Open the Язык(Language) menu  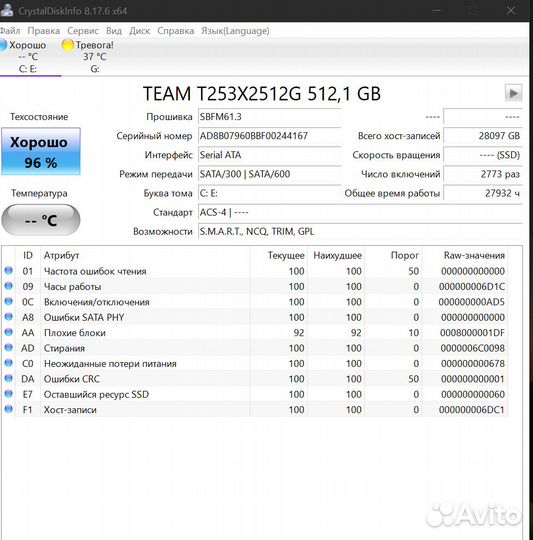tap(235, 31)
